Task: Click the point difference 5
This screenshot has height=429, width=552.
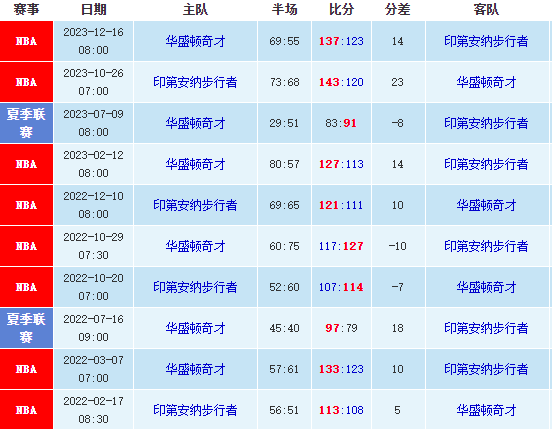Action: pos(397,410)
